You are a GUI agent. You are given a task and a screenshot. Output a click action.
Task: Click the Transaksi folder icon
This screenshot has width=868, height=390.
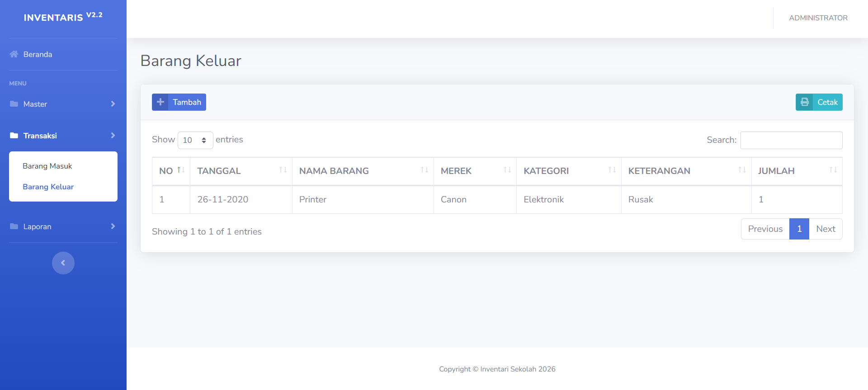point(14,136)
